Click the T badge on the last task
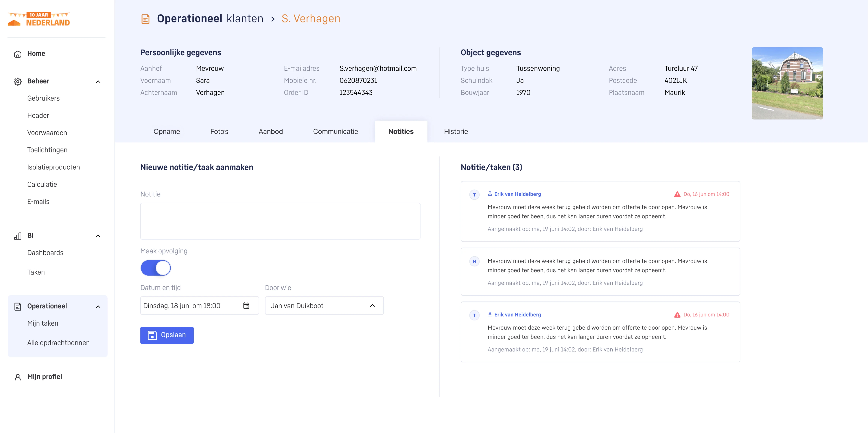 (x=475, y=315)
